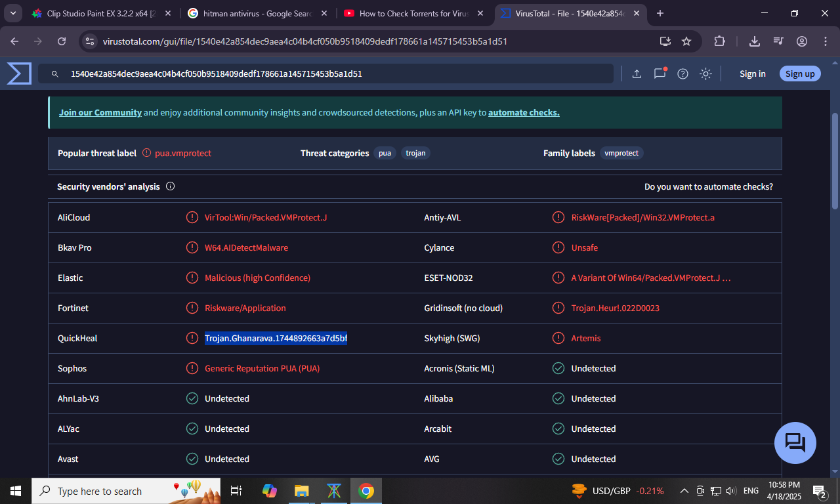This screenshot has width=840, height=504.
Task: Open the Windows notification center icon
Action: [x=819, y=491]
